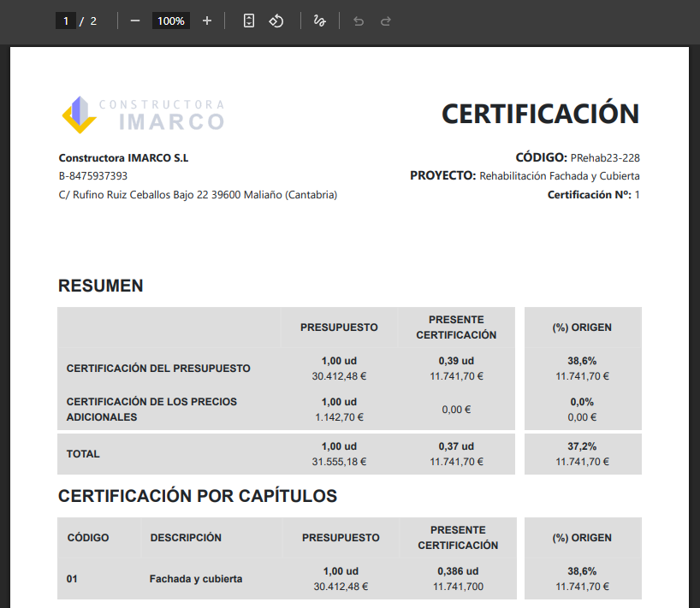The width and height of the screenshot is (700, 608).
Task: Click the CERTIFICACIÓN document title
Action: (540, 114)
